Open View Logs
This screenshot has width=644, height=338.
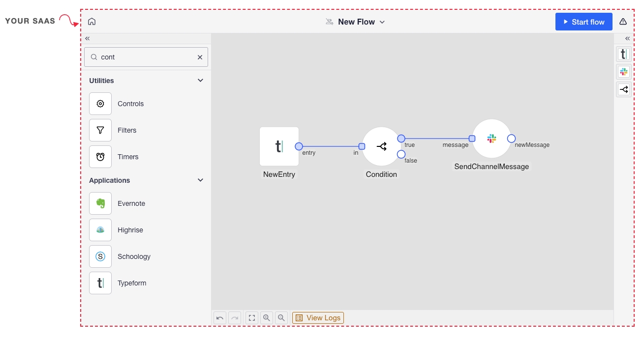(x=318, y=318)
